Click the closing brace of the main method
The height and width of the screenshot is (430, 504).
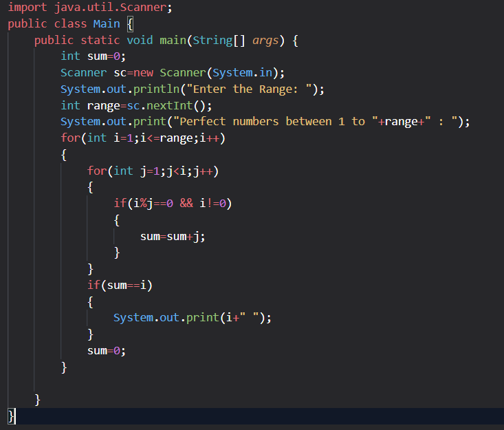[x=37, y=400]
